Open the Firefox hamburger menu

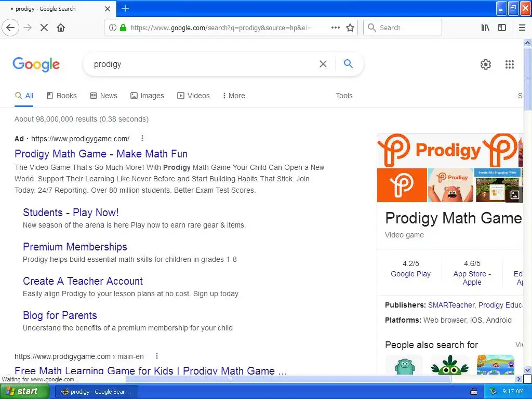522,28
